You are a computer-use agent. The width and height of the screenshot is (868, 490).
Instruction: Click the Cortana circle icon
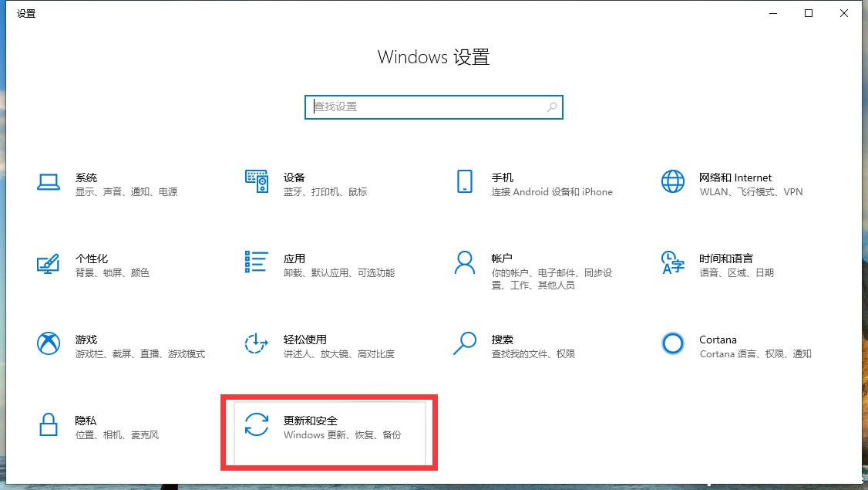pyautogui.click(x=673, y=343)
